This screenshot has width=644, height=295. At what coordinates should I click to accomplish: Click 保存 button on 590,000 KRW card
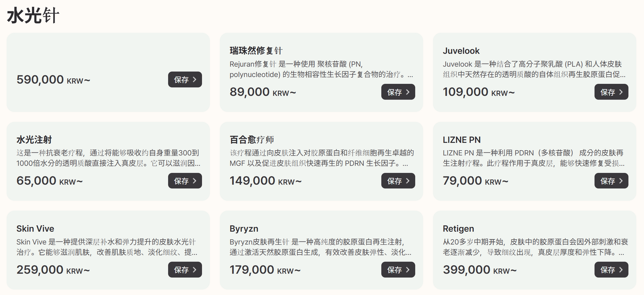tap(185, 80)
